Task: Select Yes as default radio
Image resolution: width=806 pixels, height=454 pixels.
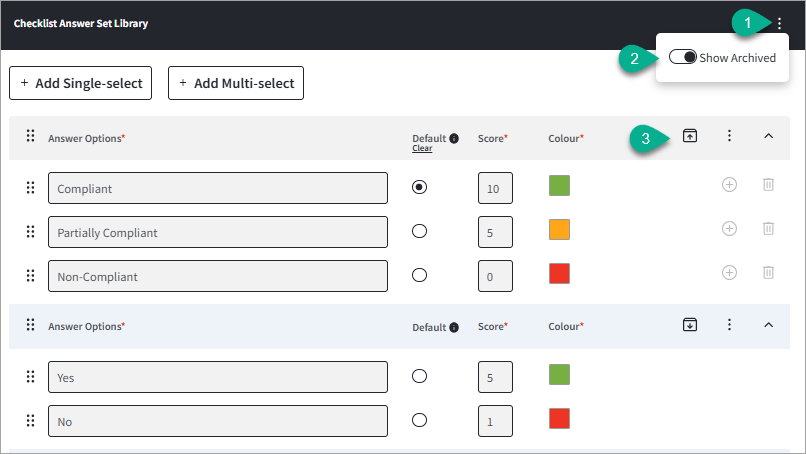Action: point(419,376)
